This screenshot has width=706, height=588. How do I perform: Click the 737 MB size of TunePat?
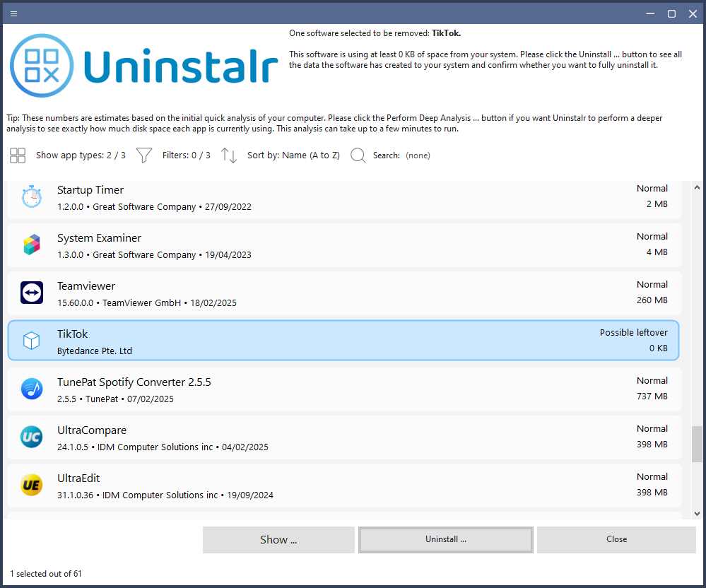(652, 396)
